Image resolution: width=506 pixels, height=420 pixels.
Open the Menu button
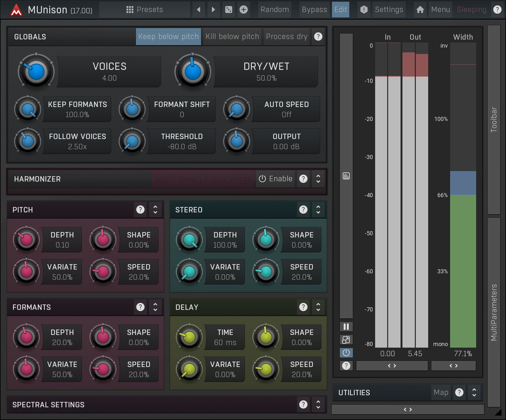click(x=440, y=10)
